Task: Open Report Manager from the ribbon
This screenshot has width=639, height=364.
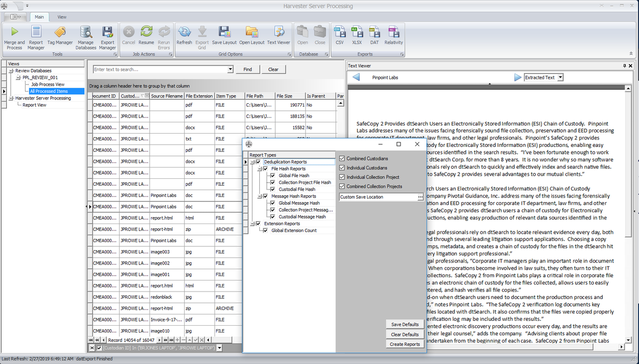Action: click(x=36, y=37)
